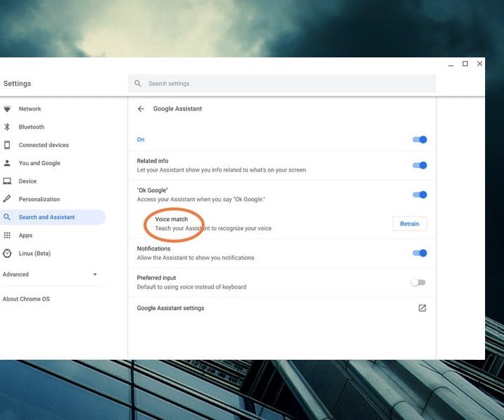504x420 pixels.
Task: Select the Device laptop icon
Action: (7, 181)
